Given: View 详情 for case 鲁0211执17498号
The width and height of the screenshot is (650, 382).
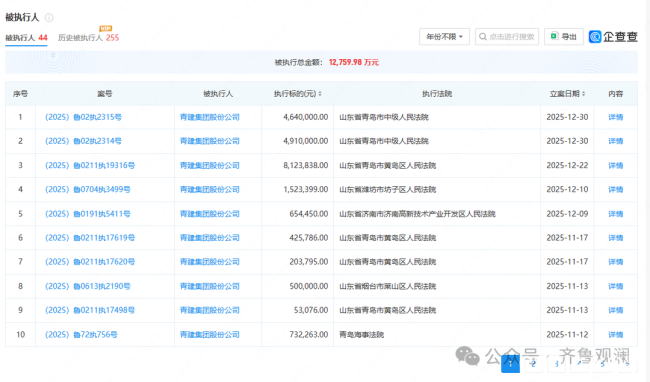Looking at the screenshot, I should (616, 310).
